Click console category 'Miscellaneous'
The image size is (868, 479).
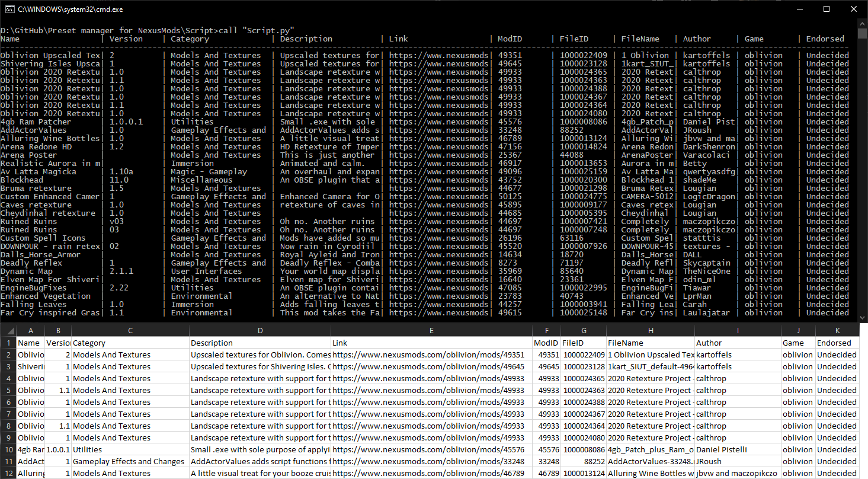pos(202,180)
